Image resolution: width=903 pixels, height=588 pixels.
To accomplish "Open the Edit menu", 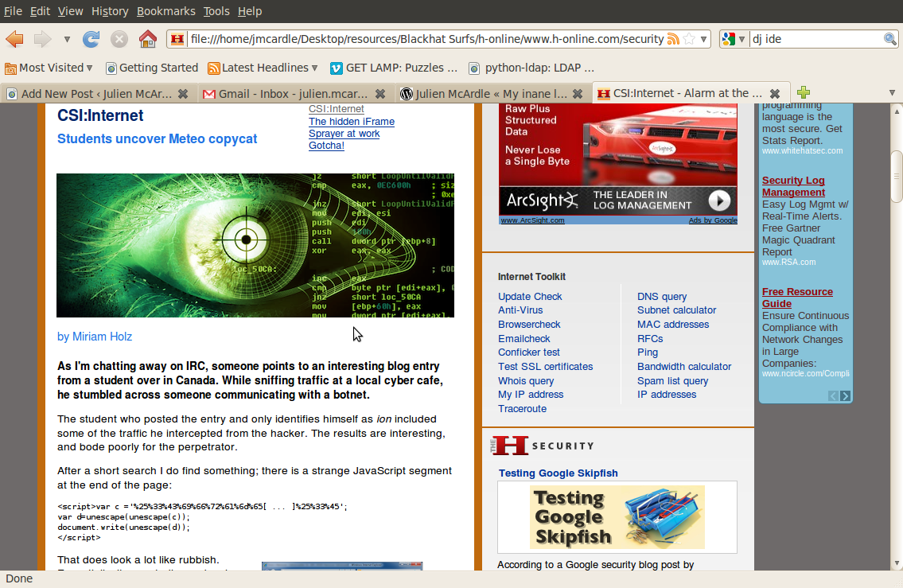I will (40, 11).
